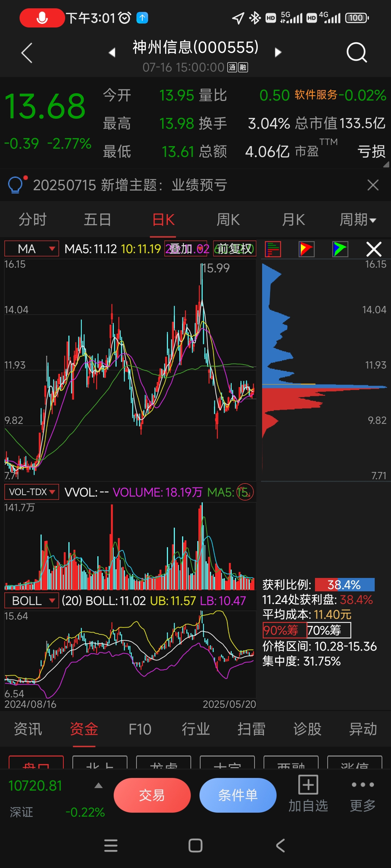Tap the red 交易 trade button
This screenshot has height=868, width=391.
[152, 795]
